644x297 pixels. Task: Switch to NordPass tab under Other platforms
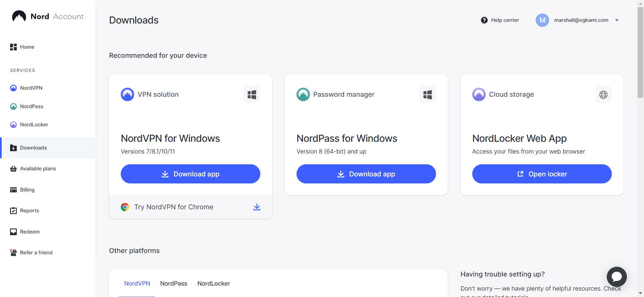coord(174,284)
